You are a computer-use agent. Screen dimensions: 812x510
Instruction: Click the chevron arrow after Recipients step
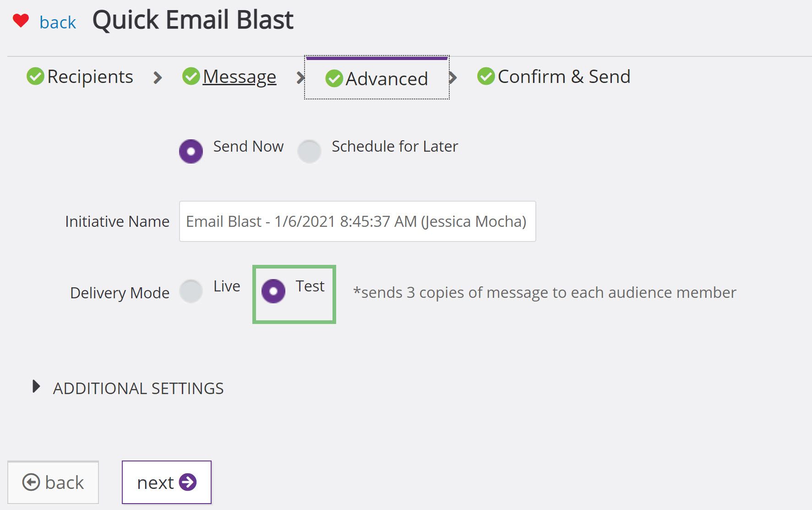click(x=158, y=77)
